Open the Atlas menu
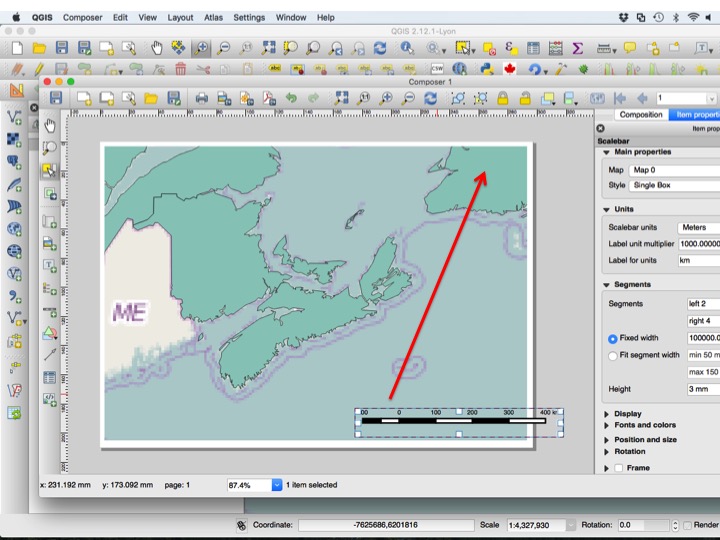The height and width of the screenshot is (540, 720). pyautogui.click(x=213, y=17)
